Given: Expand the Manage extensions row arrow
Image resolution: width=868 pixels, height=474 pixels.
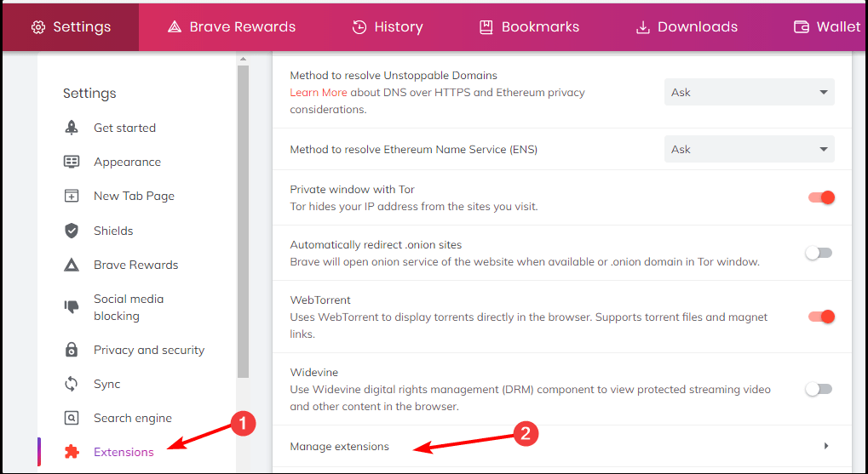Looking at the screenshot, I should tap(826, 446).
